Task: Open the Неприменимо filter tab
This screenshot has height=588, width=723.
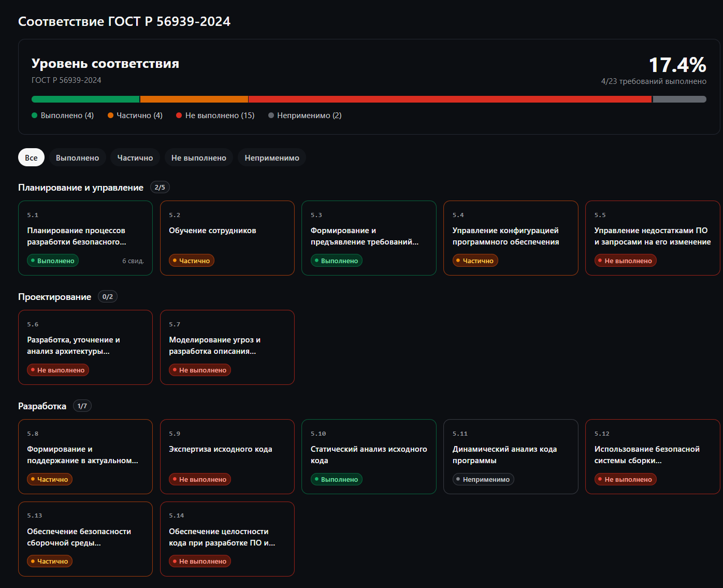Action: [272, 157]
